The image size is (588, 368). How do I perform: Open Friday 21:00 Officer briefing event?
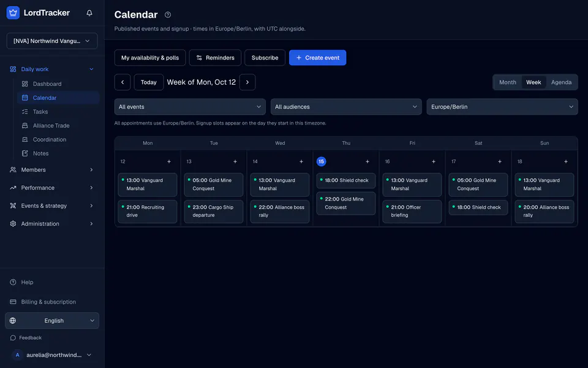[412, 212]
